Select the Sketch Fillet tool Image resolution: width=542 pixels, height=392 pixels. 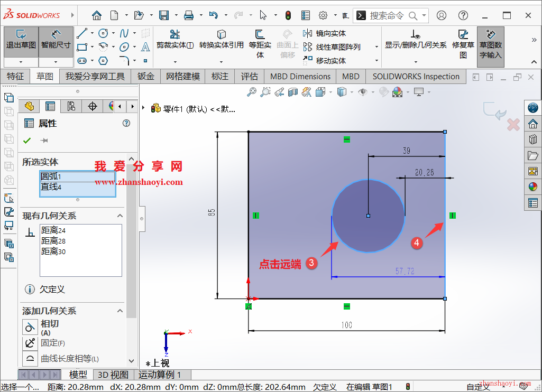124,60
